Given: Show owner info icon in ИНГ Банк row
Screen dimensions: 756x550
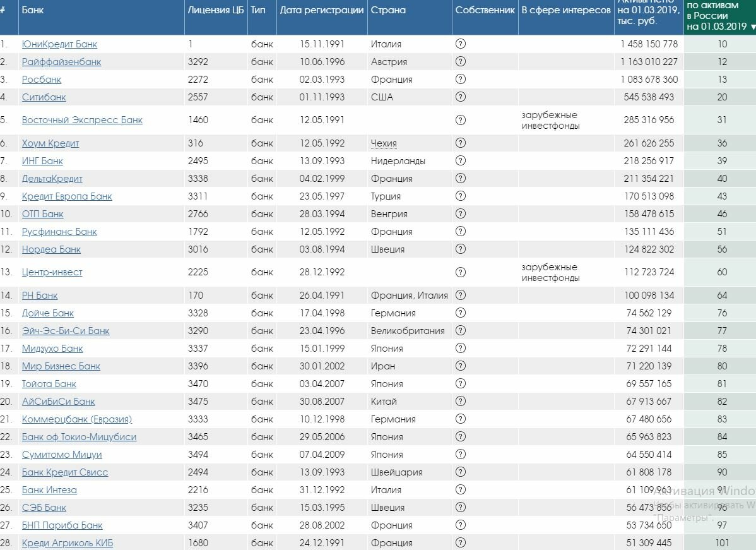Looking at the screenshot, I should click(x=461, y=160).
